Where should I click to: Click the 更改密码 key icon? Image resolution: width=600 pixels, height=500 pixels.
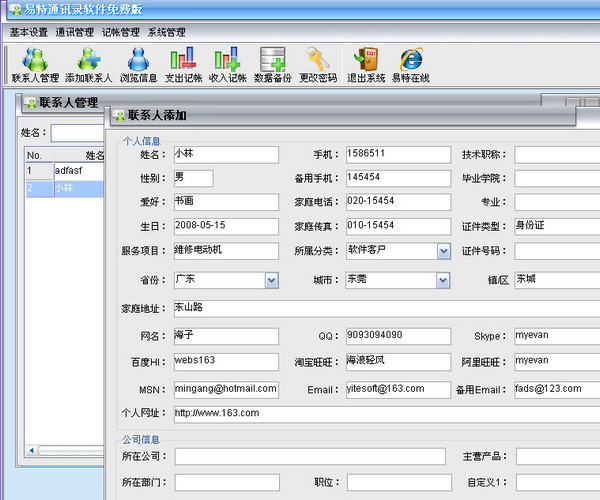[x=318, y=62]
